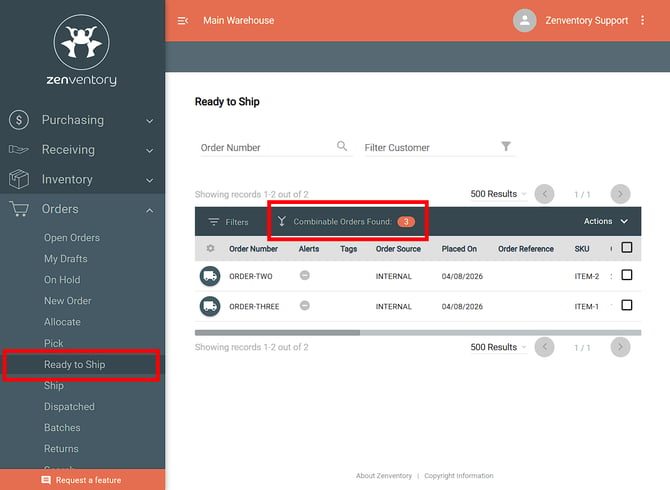Click the ORDER-THREE order number
Viewport: 670px width, 490px height.
254,307
